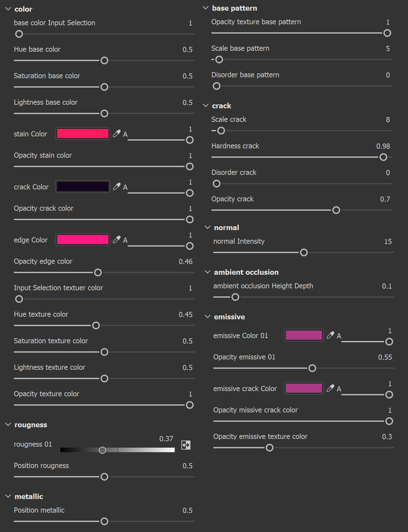Viewport: 408px width, 532px height.
Task: Click the normal Intensity slider handle
Action: (304, 252)
